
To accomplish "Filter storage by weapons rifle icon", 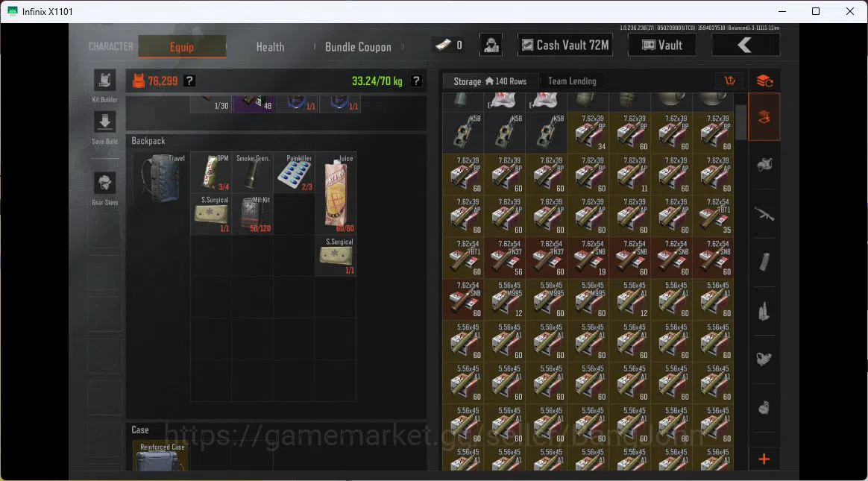I will pyautogui.click(x=764, y=214).
